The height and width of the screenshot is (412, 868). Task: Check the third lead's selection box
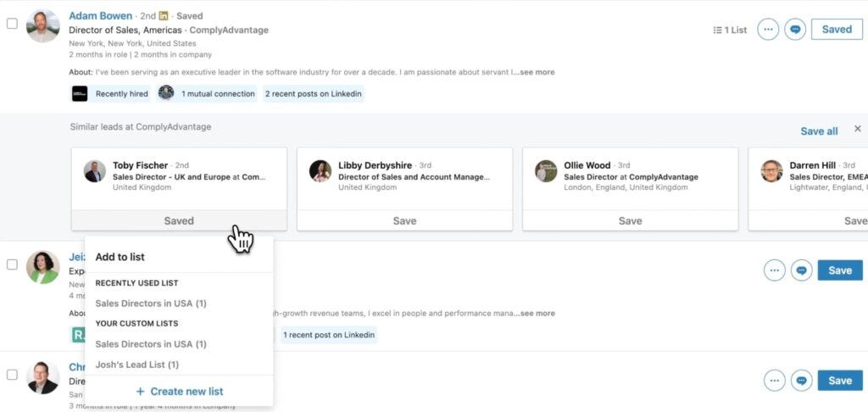[x=12, y=375]
